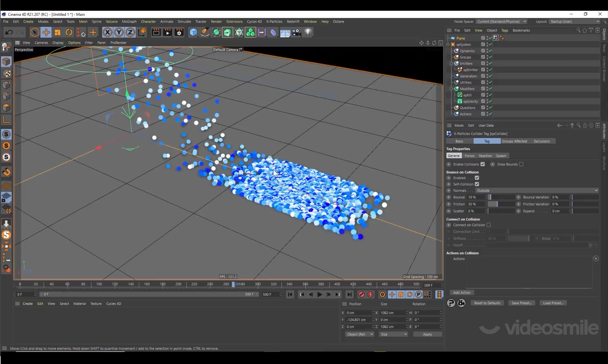Switch to the Groups Affected tab
Image resolution: width=608 pixels, height=364 pixels.
click(x=514, y=141)
